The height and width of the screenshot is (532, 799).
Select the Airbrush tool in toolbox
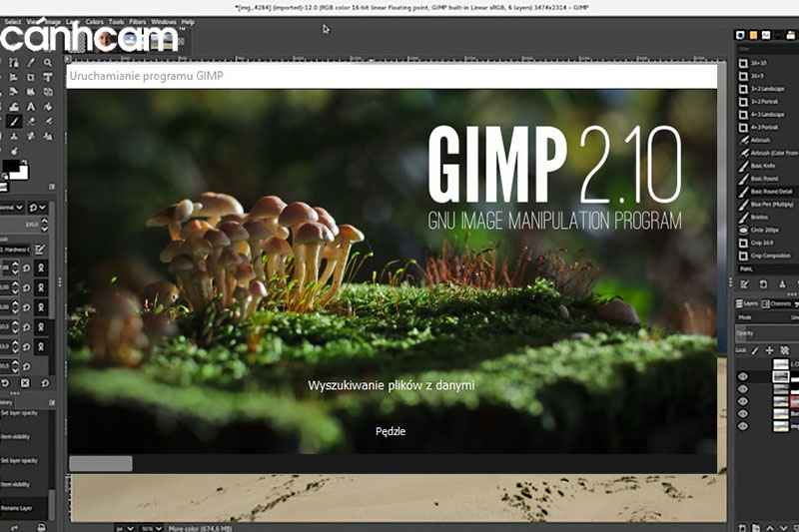48,122
